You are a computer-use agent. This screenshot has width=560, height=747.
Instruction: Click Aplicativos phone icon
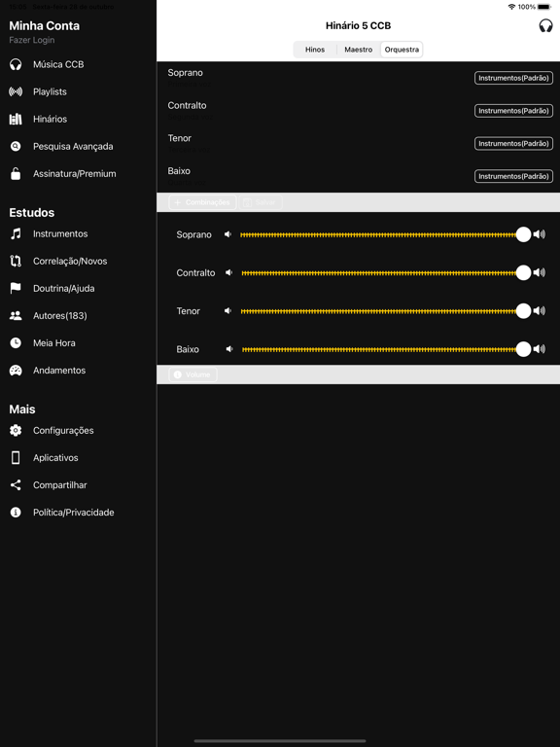click(16, 458)
